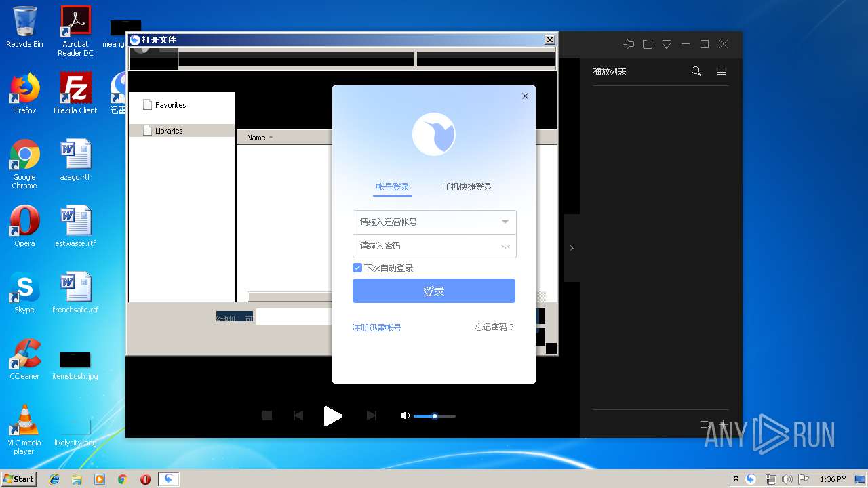Close the login dialog
This screenshot has width=868, height=488.
pos(525,96)
